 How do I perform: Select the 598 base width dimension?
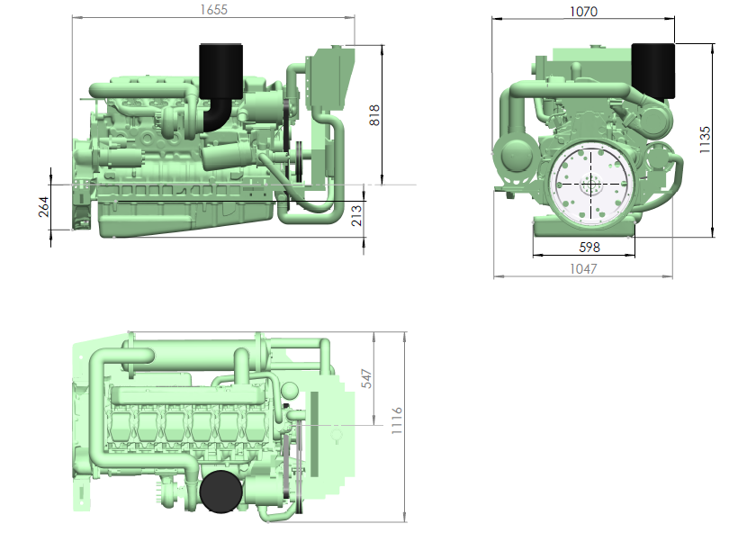pyautogui.click(x=589, y=248)
